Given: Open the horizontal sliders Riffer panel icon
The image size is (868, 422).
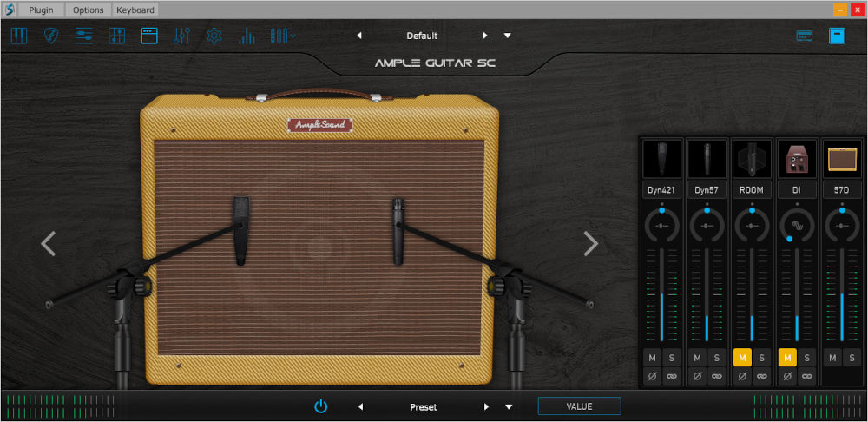Looking at the screenshot, I should [84, 36].
